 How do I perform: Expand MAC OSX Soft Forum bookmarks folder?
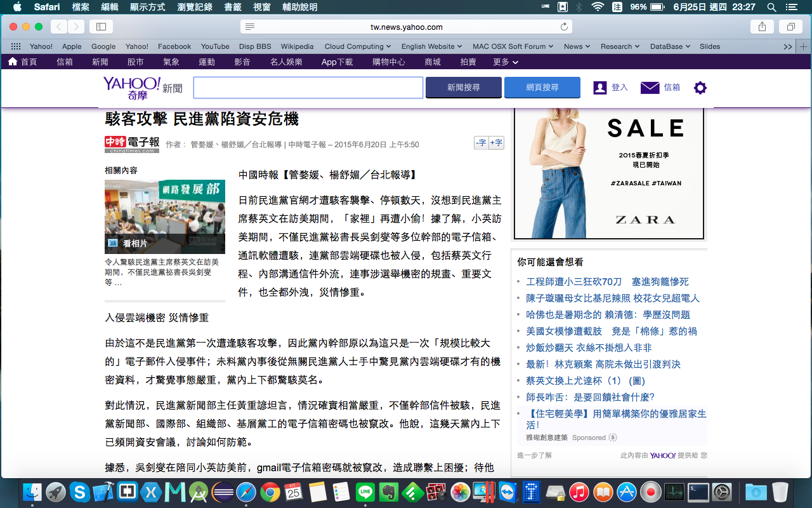click(513, 46)
